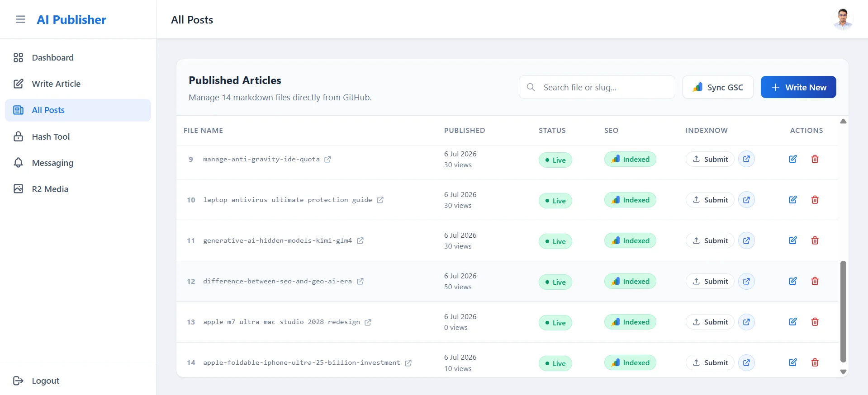Open Messaging section
Viewport: 868px width, 395px height.
click(78, 163)
